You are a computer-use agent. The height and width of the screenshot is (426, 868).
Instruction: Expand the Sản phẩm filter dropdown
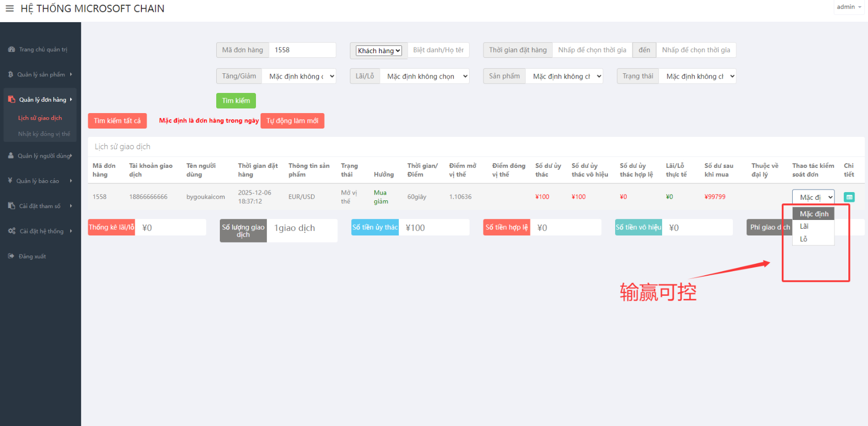(564, 76)
